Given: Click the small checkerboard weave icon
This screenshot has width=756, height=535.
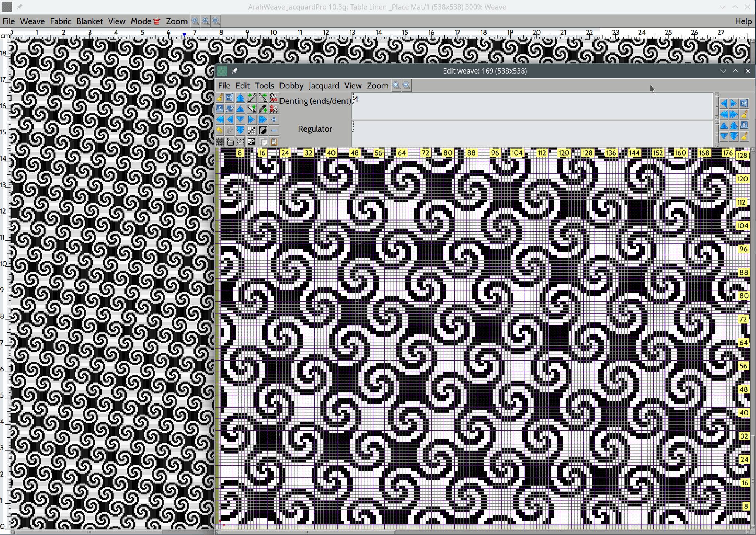Looking at the screenshot, I should click(x=251, y=130).
